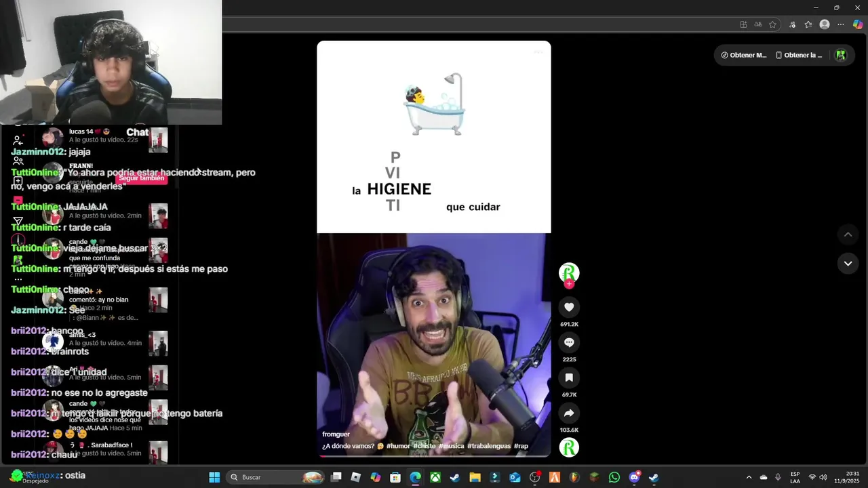868x488 pixels.
Task: Open the amiis_<3 notification thumbnail
Action: click(x=159, y=344)
